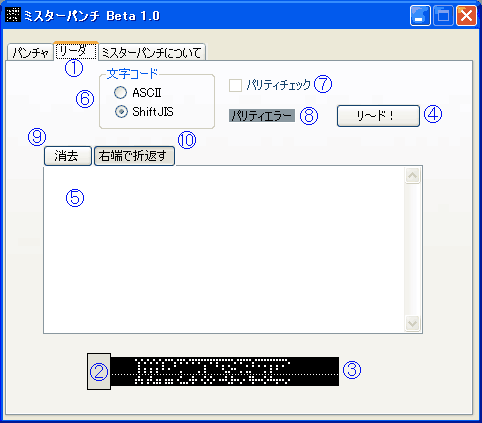Click the パリティエラー indicator label
This screenshot has height=423, width=482.
(262, 116)
